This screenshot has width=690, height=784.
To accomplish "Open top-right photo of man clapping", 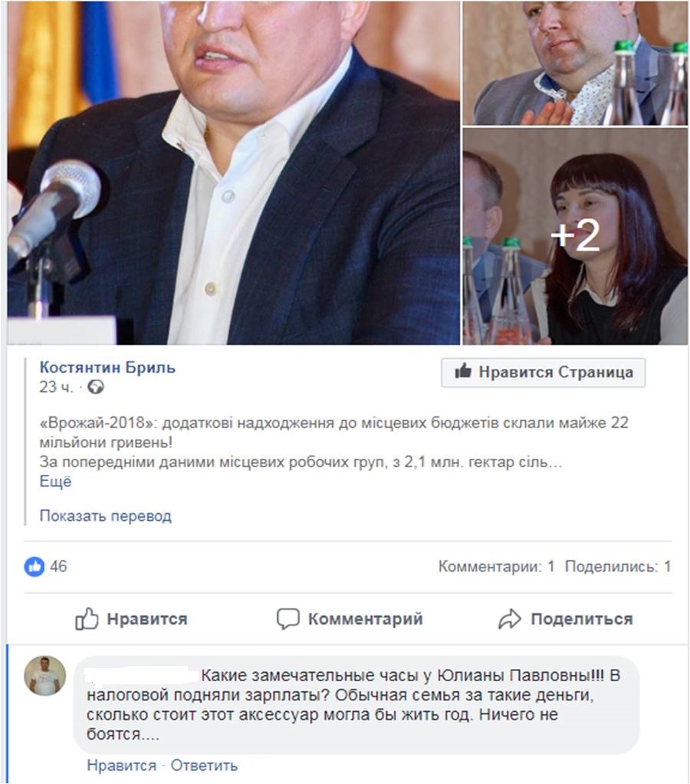I will point(575,62).
